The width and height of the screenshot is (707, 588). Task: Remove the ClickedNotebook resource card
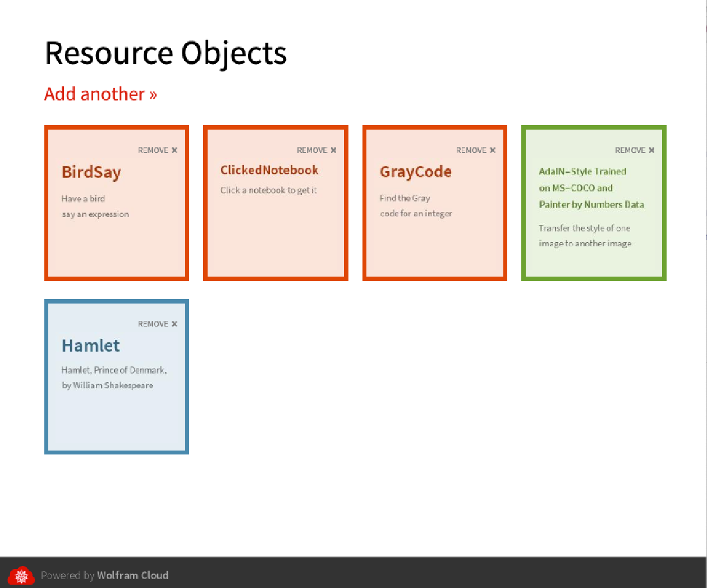coord(316,150)
